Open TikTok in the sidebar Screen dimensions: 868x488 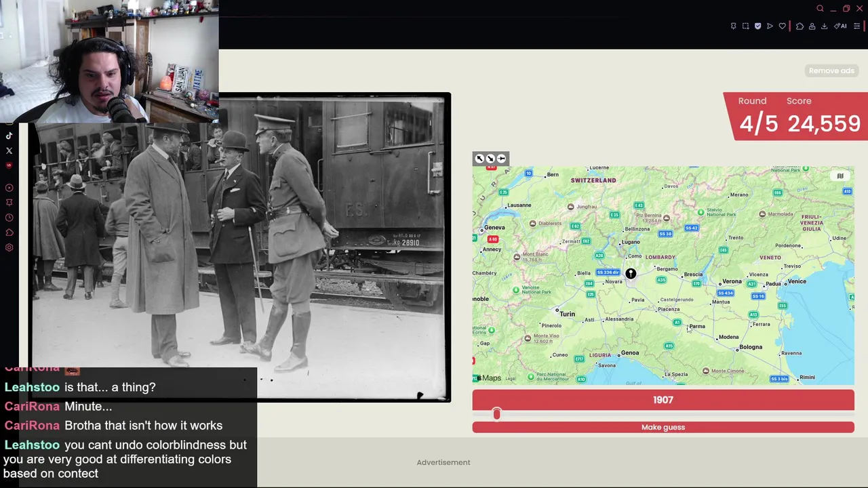(x=9, y=136)
